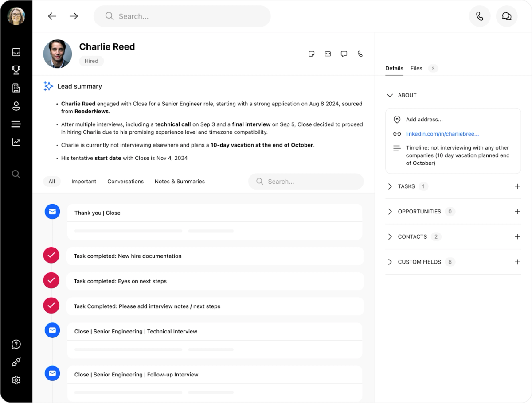Select the Important activity filter
The image size is (532, 403).
coord(84,182)
